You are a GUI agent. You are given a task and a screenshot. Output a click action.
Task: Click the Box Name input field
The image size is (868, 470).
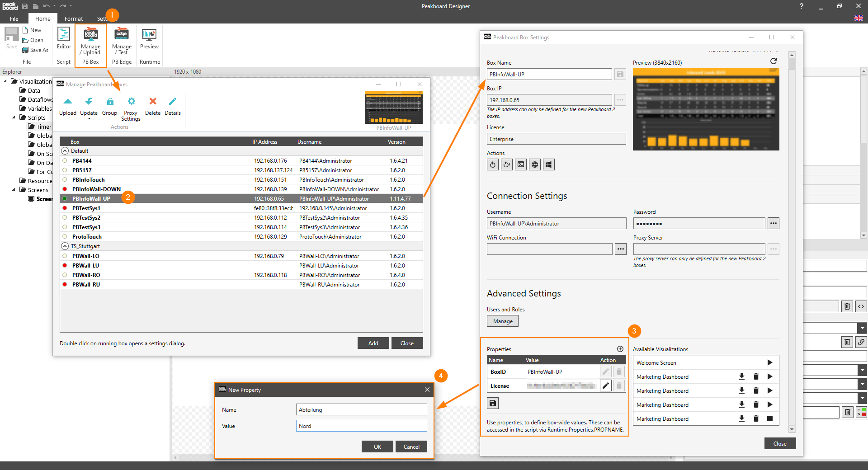coord(549,74)
